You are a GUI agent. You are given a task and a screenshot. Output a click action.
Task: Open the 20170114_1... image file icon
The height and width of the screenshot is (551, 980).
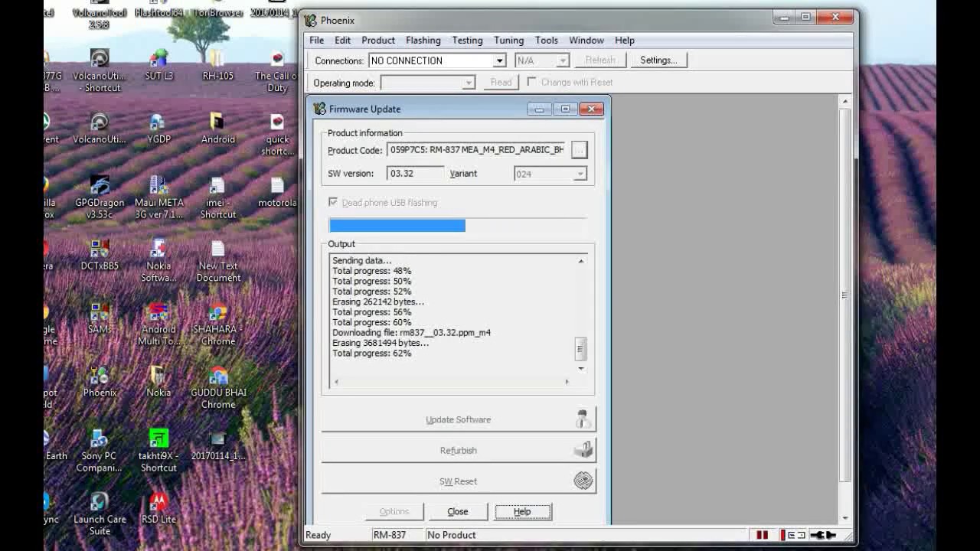tap(217, 445)
